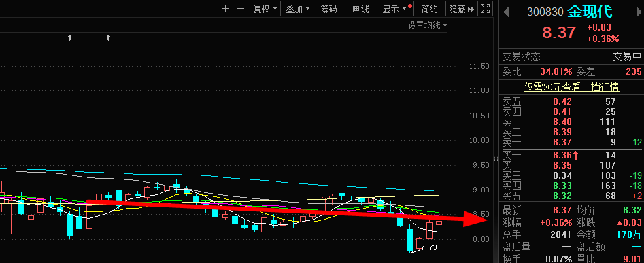
Task: Click stock name 金现代
Action: (590, 12)
